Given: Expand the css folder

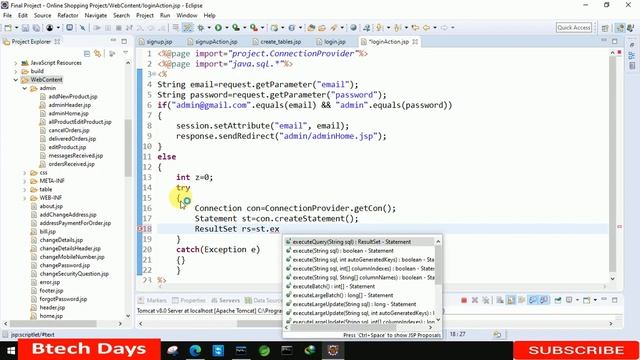Looking at the screenshot, I should (x=24, y=173).
